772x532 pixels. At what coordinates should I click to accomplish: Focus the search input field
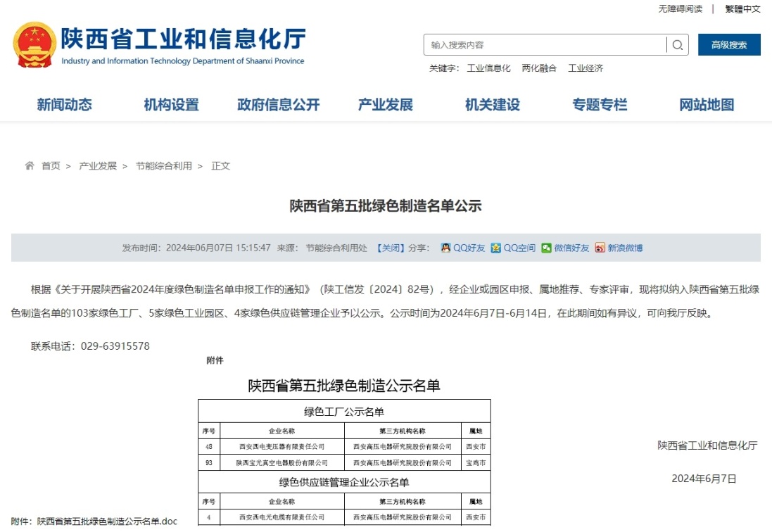(545, 45)
